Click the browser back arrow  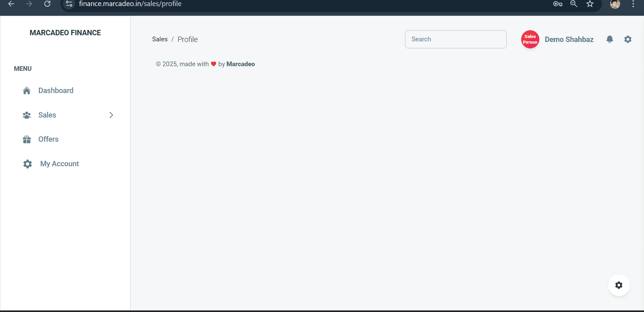pos(11,4)
